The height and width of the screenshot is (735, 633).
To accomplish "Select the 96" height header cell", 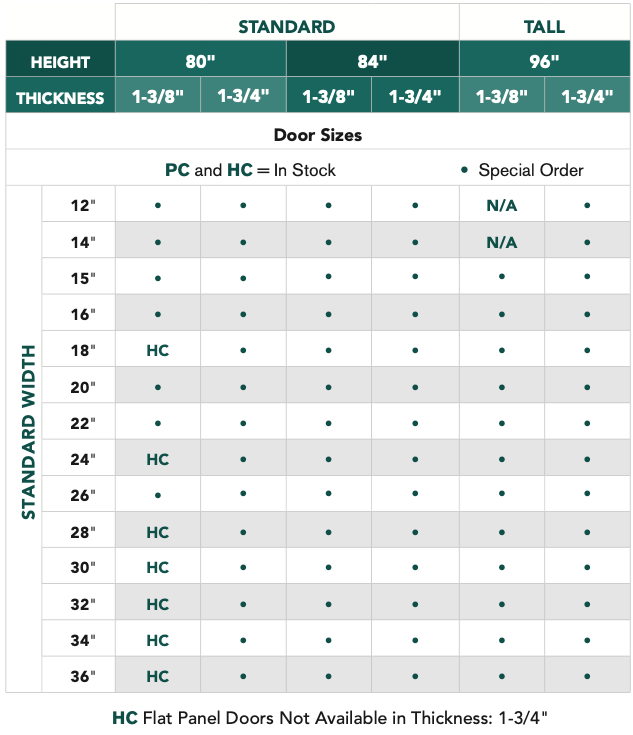I will (544, 62).
